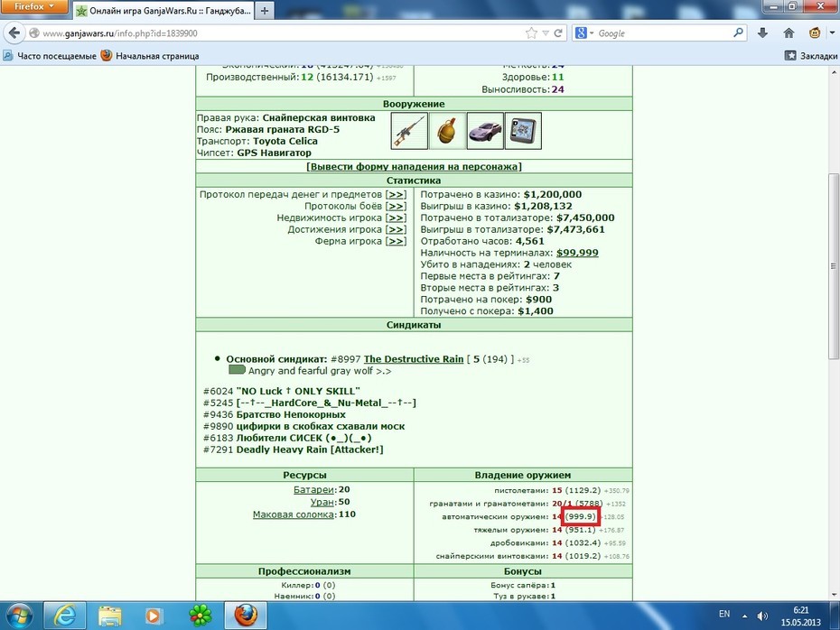Click цифирки в скобках схавали моск text

(x=321, y=427)
